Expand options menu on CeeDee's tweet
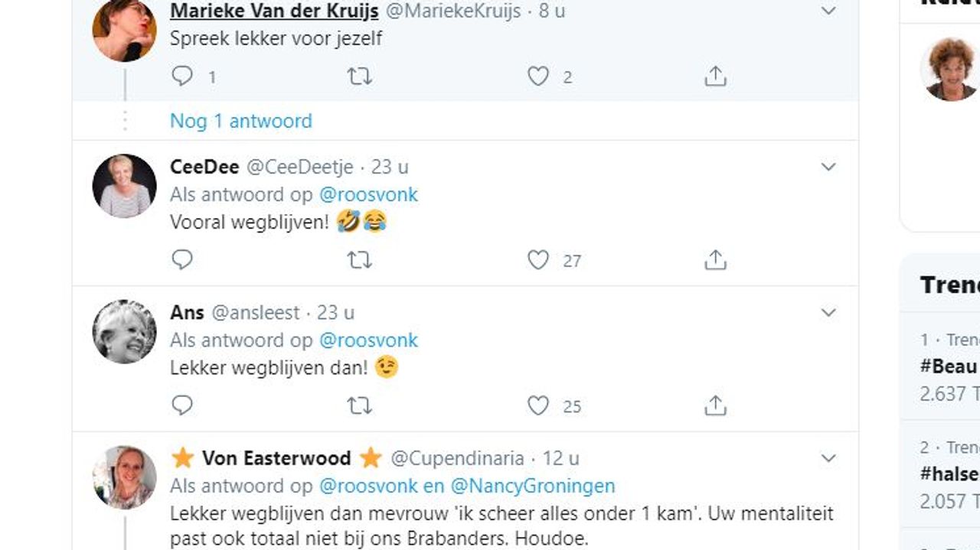This screenshot has width=980, height=550. coord(827,165)
